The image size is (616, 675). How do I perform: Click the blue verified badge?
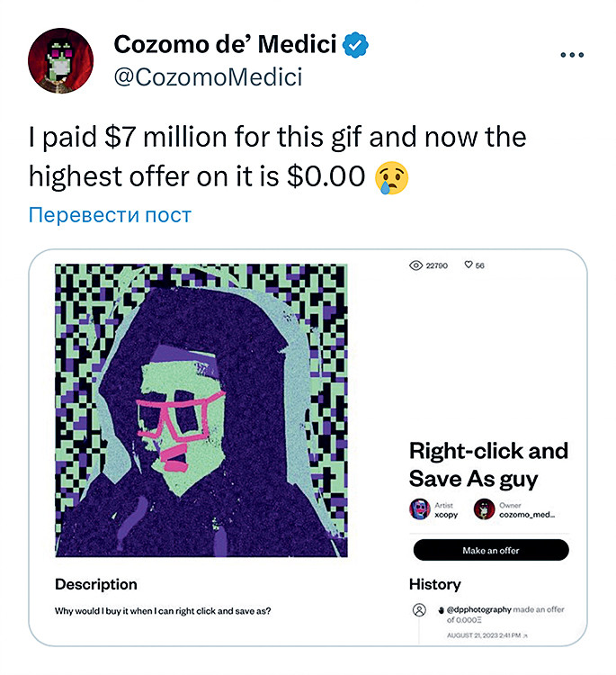tap(357, 44)
